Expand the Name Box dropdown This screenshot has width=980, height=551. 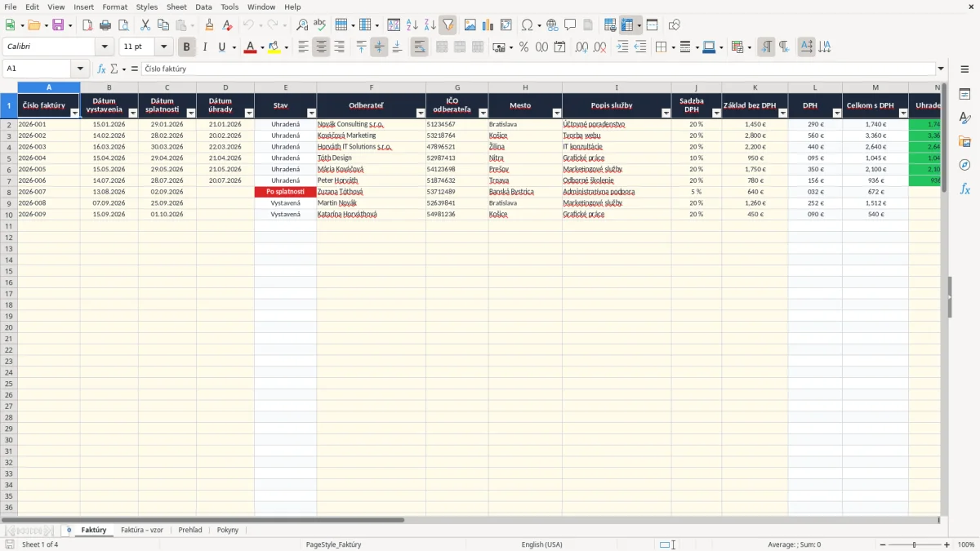coord(80,69)
